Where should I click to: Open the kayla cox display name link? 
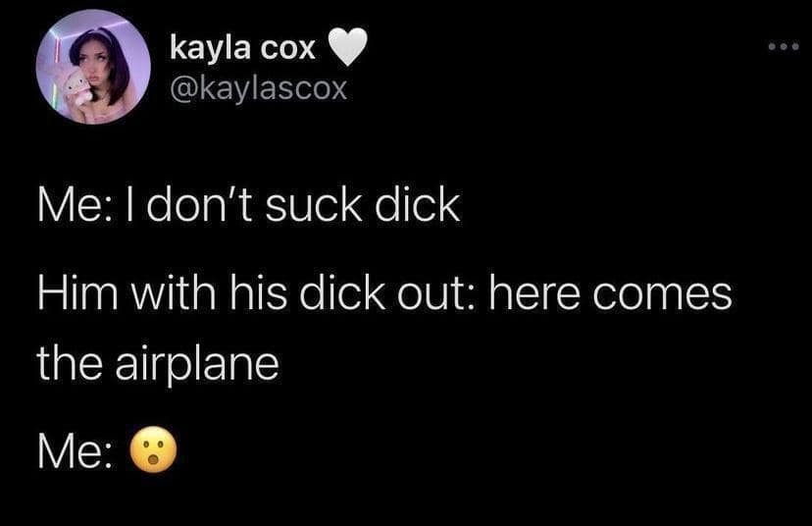(242, 48)
